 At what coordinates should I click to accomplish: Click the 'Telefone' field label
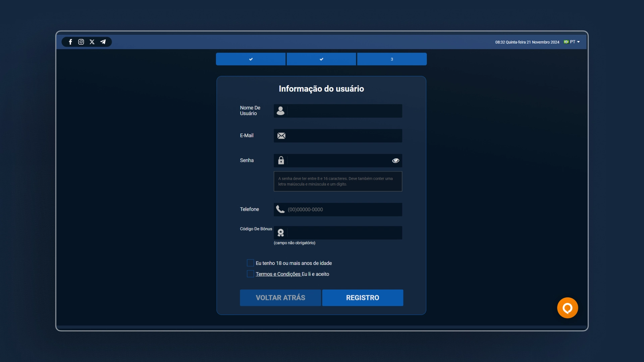(x=249, y=209)
